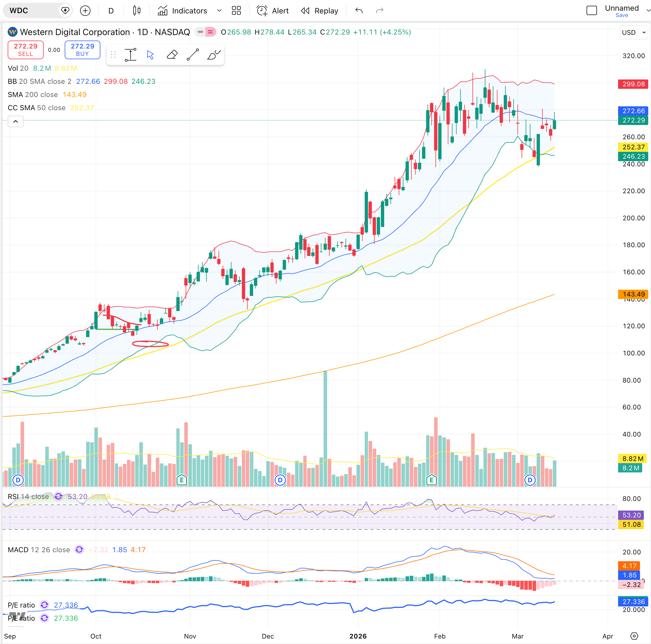Select the eraser drawing tool
This screenshot has height=644, width=651.
172,55
